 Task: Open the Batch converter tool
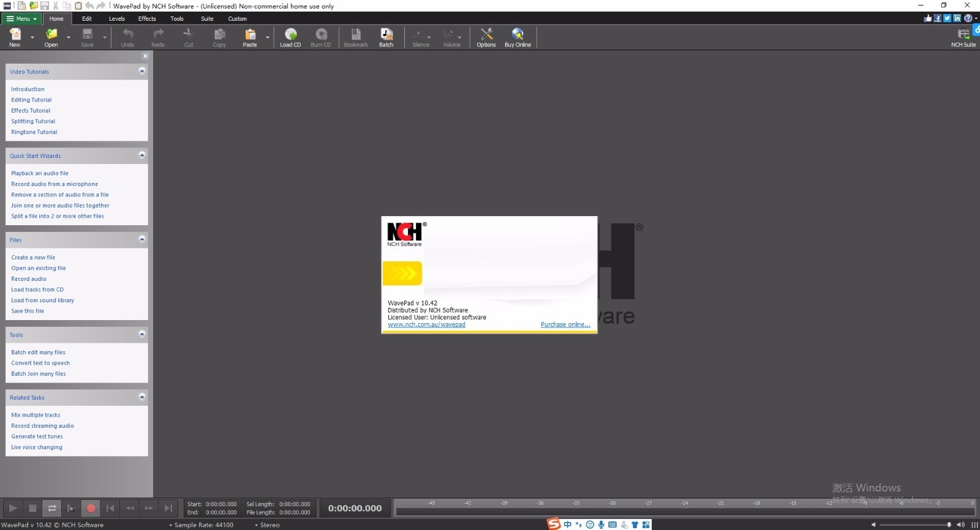click(x=386, y=37)
